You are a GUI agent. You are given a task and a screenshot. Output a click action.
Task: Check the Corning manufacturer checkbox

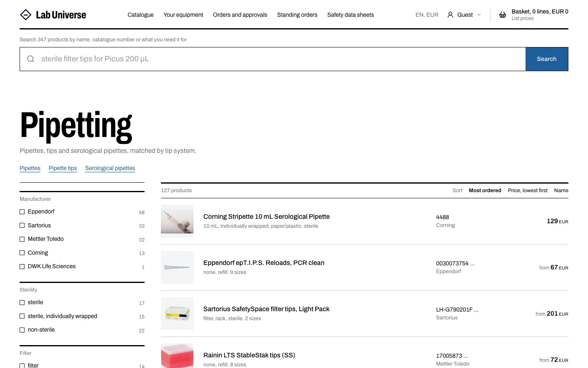click(22, 253)
